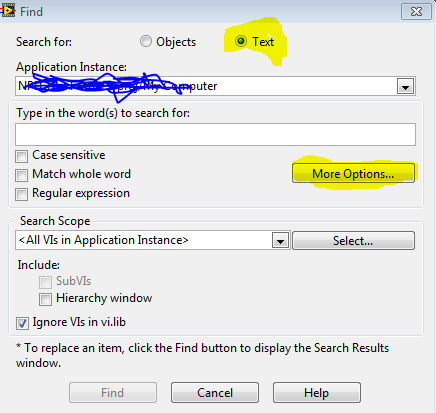Open the Application Instance dropdown arrow

click(x=405, y=86)
